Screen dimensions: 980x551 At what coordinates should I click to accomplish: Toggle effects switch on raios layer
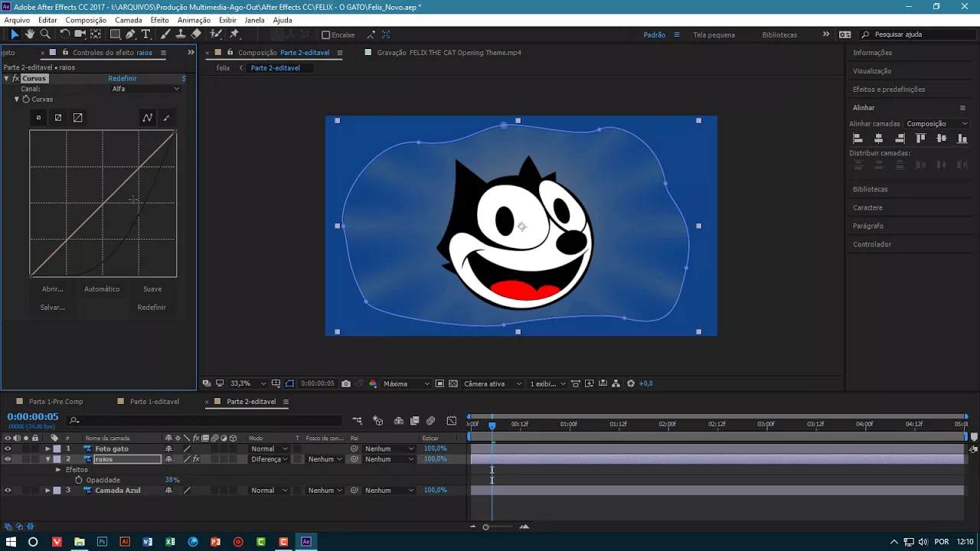point(196,459)
